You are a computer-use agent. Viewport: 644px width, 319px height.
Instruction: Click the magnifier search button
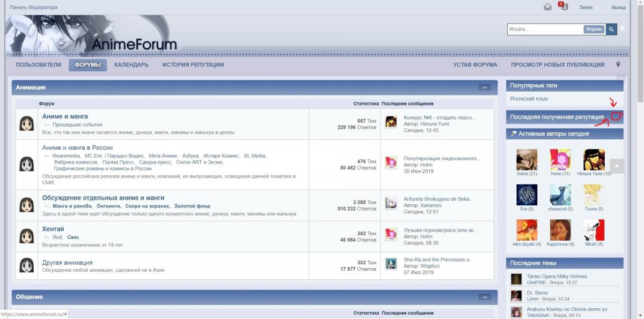611,29
